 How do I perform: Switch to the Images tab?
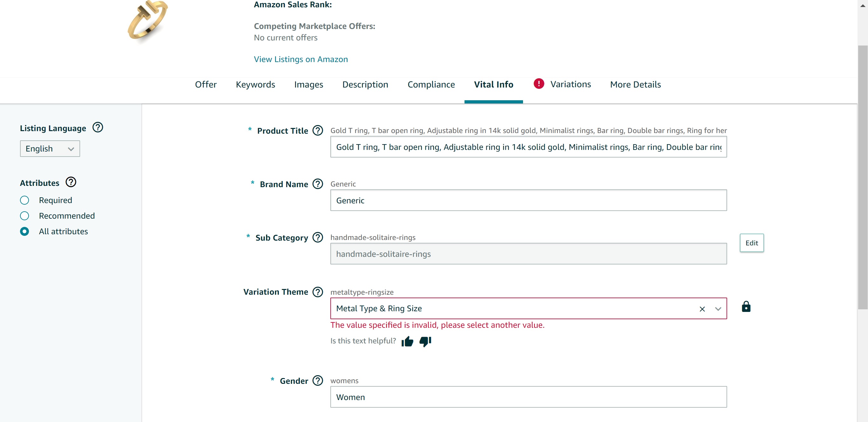pyautogui.click(x=309, y=84)
